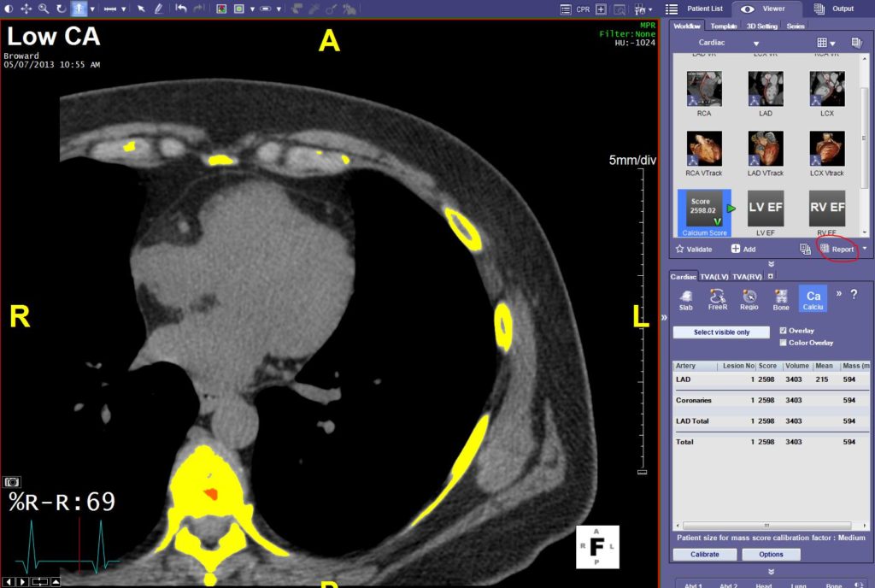Click the save layout icon left of Report

click(x=805, y=250)
